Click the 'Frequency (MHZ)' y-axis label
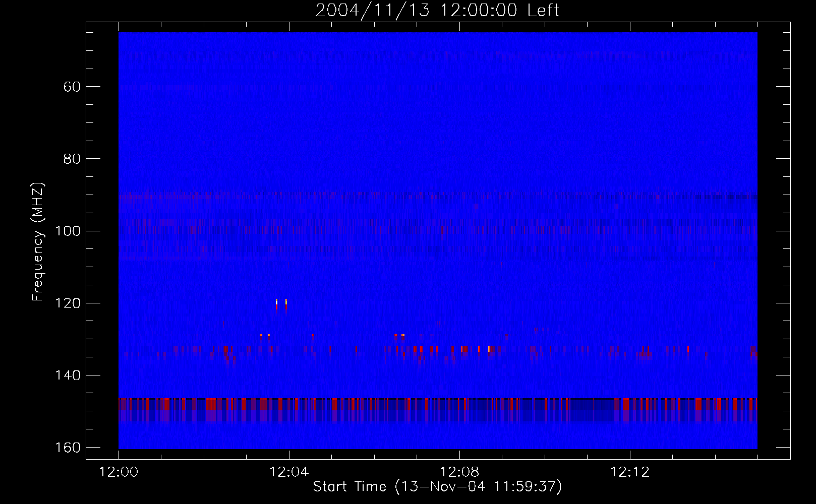Viewport: 816px width, 504px height. [38, 242]
